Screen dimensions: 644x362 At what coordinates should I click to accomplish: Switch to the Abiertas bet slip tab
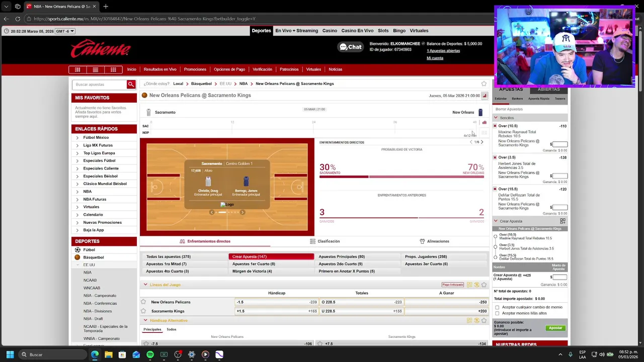tap(548, 89)
